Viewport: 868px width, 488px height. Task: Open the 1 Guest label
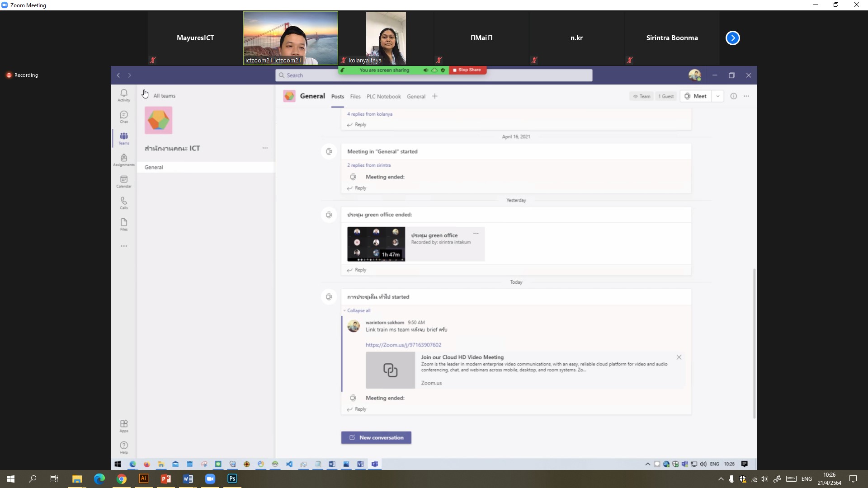[666, 96]
